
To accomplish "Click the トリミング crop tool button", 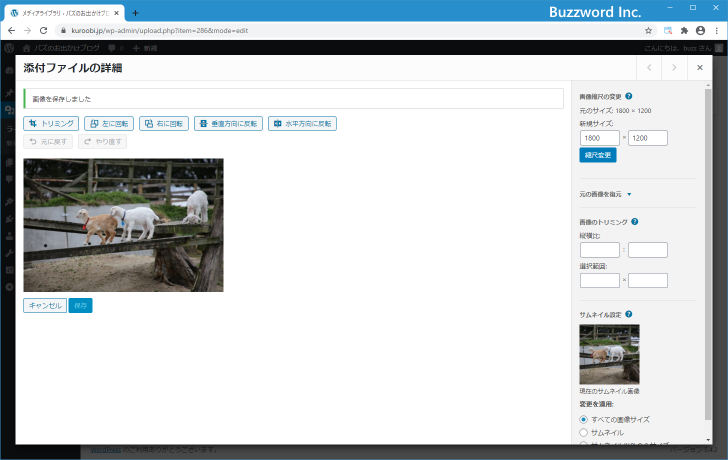I will (51, 124).
